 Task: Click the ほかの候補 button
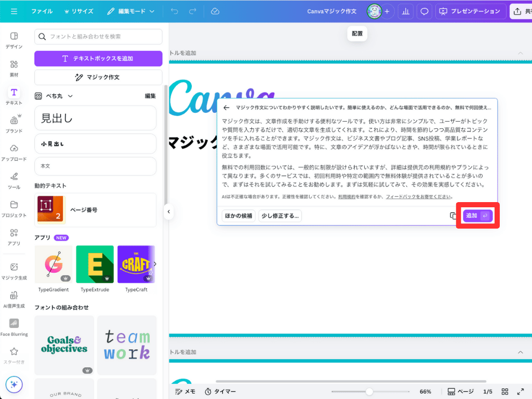238,216
